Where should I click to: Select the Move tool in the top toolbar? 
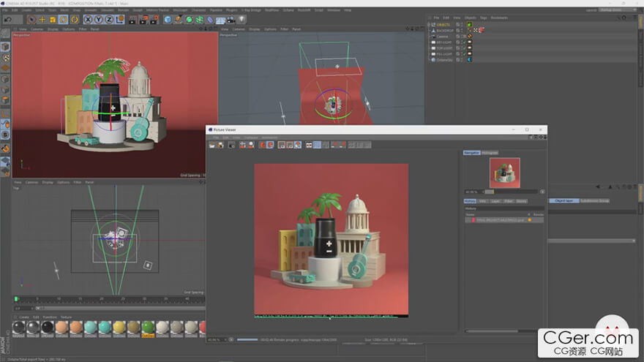[x=42, y=20]
